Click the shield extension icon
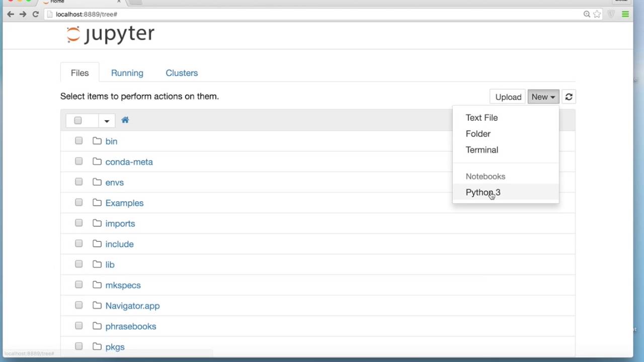644x362 pixels. pyautogui.click(x=611, y=14)
